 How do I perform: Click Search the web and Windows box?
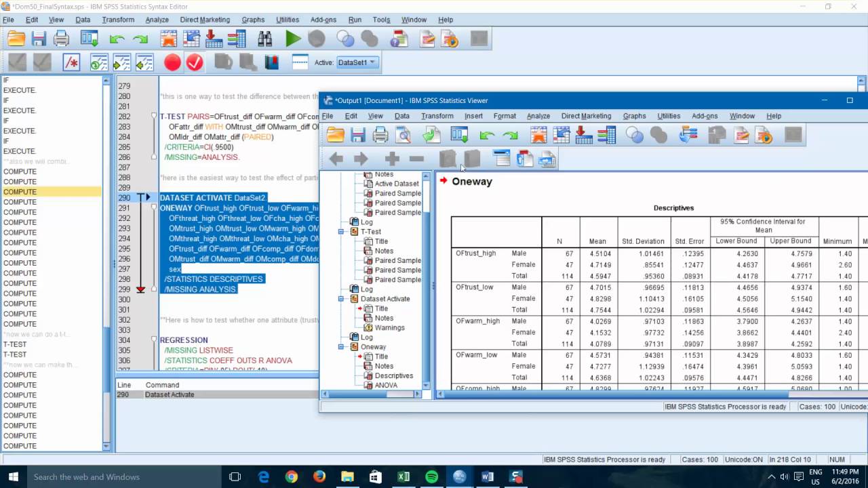[123, 476]
